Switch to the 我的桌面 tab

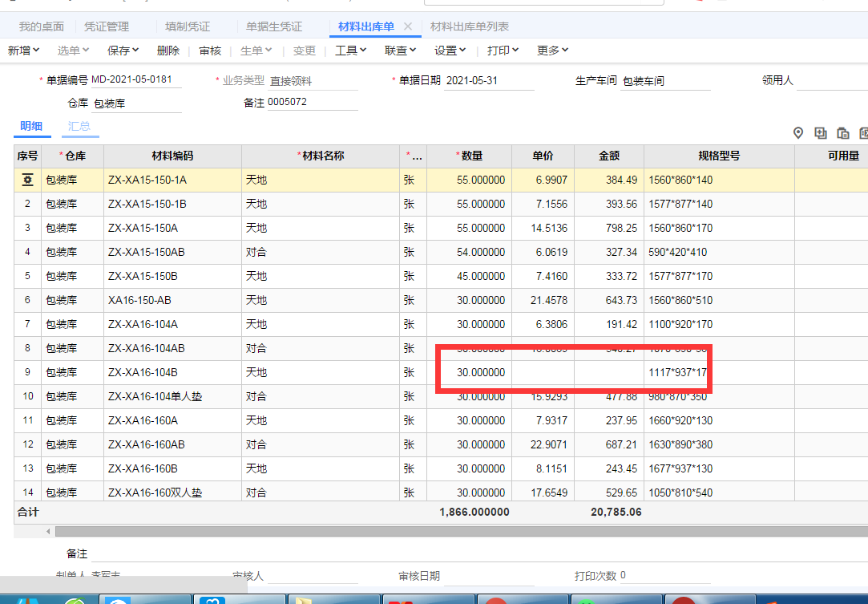(x=42, y=26)
